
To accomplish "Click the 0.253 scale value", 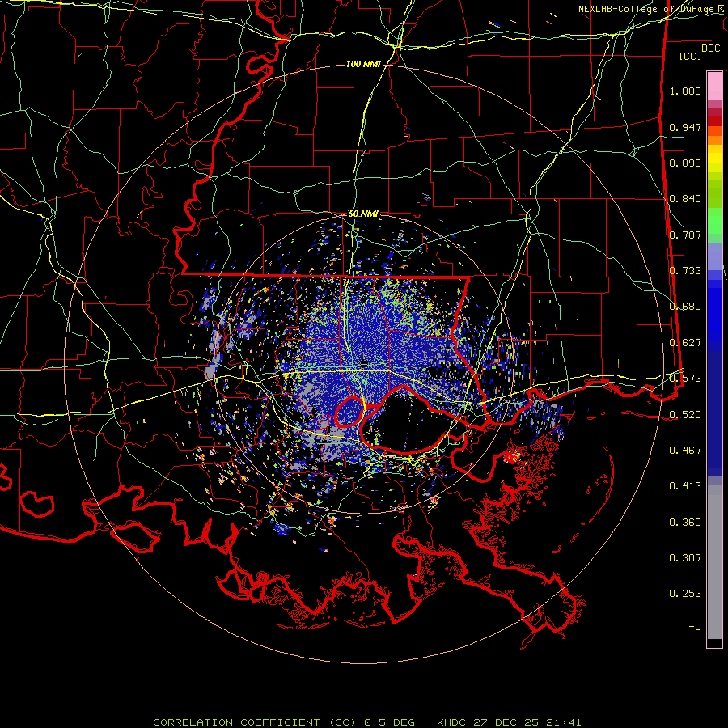I will (685, 594).
